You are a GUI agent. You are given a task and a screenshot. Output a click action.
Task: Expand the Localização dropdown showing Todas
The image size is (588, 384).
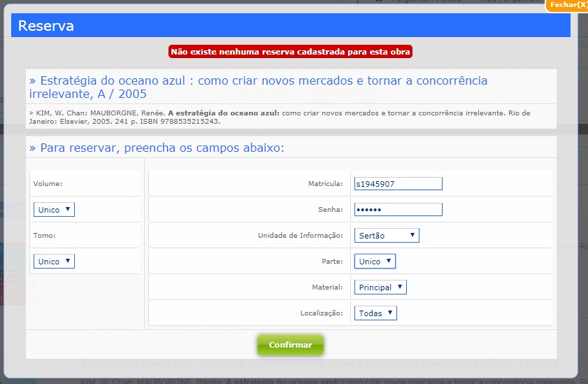point(375,313)
